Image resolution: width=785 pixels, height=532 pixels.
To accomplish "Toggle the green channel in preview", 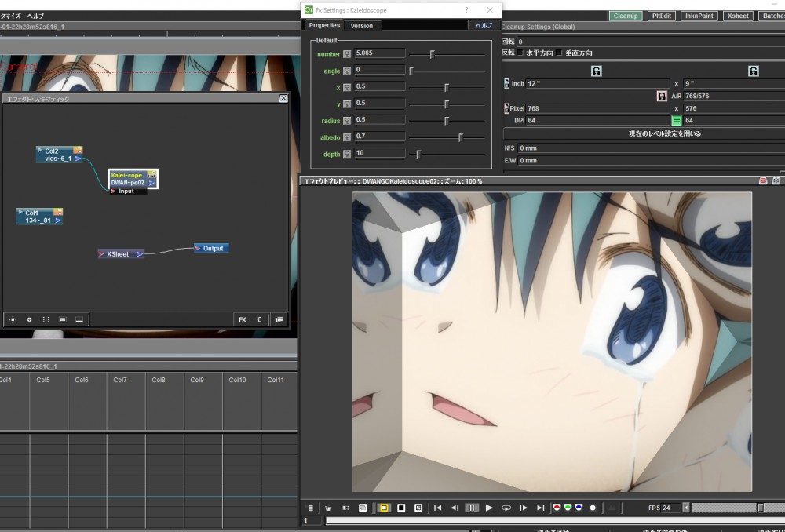I will click(x=568, y=508).
